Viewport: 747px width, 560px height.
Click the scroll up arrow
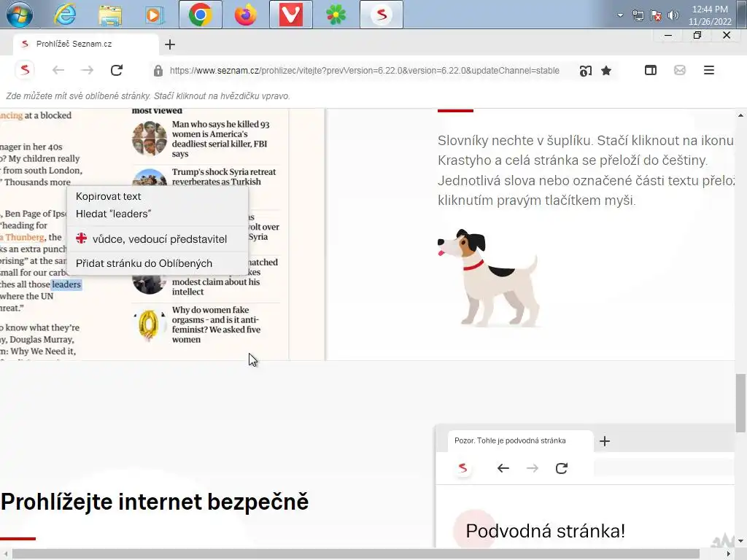(740, 115)
